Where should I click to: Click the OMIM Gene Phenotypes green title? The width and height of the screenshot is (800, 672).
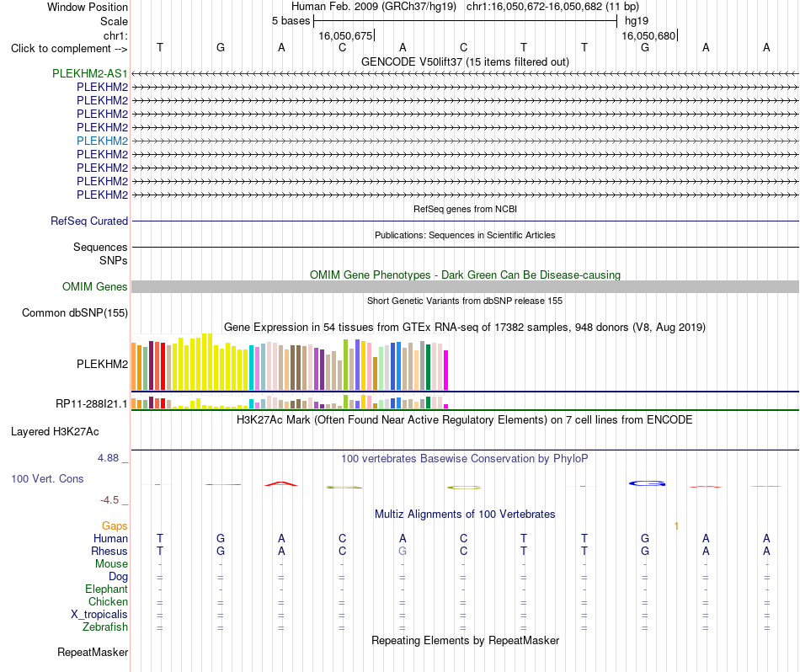(x=465, y=275)
